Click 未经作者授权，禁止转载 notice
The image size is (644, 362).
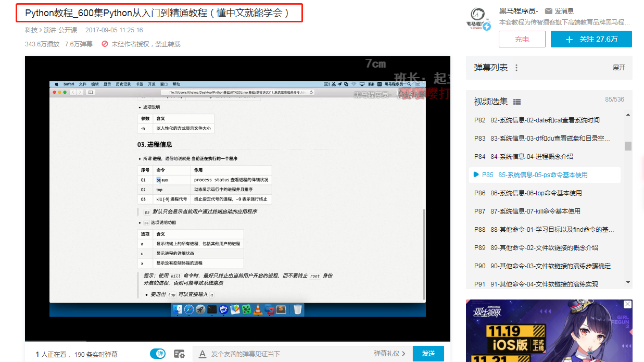(x=146, y=44)
